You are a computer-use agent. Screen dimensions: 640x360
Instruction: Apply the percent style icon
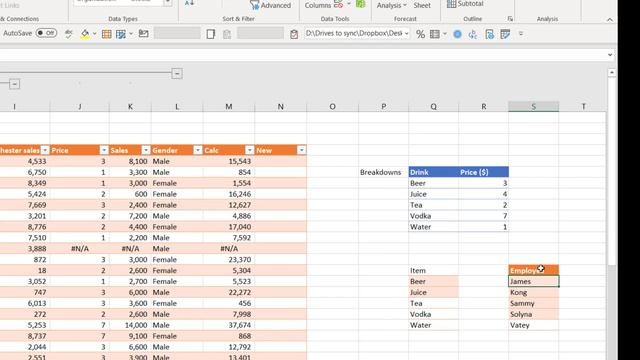(420, 34)
